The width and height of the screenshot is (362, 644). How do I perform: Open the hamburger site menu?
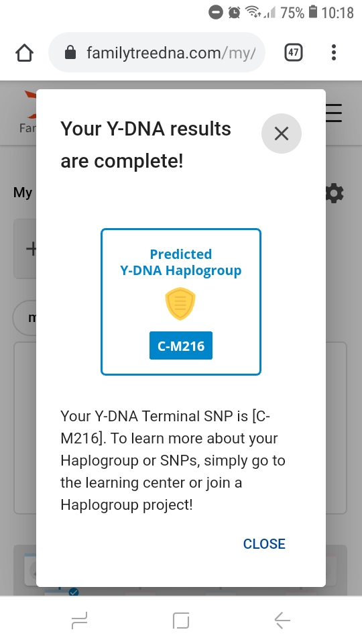pos(334,113)
